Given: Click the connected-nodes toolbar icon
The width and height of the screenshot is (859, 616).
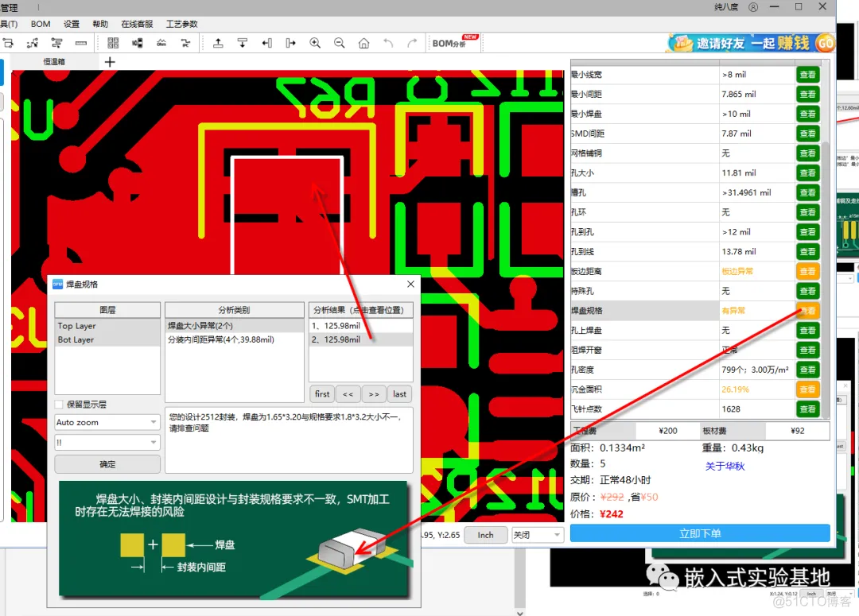Looking at the screenshot, I should (x=33, y=43).
